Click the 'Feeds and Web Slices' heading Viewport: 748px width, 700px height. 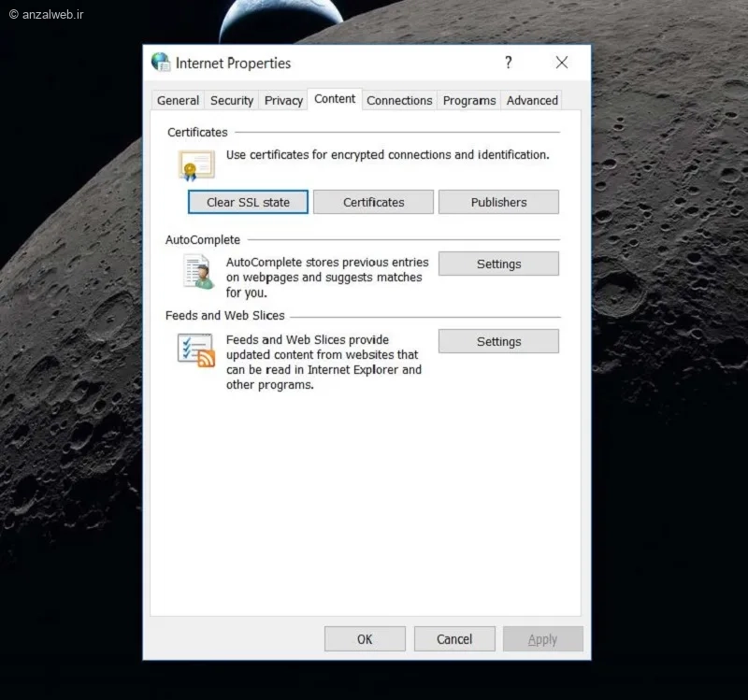(224, 315)
